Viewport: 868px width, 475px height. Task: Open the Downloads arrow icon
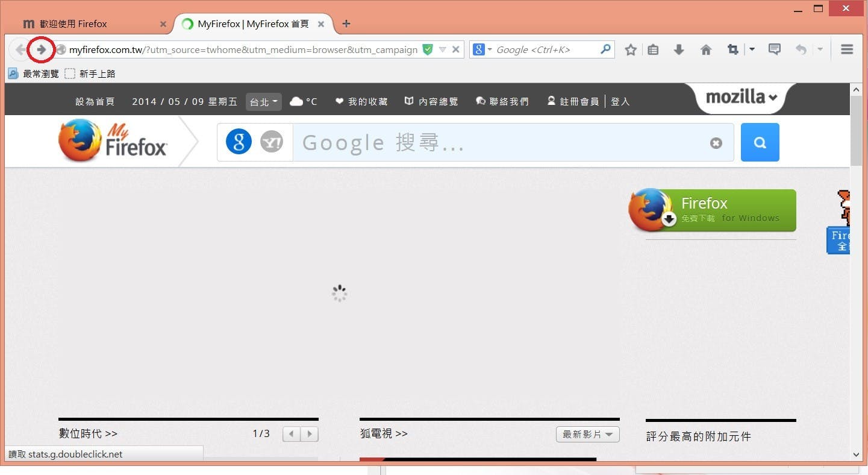(679, 50)
